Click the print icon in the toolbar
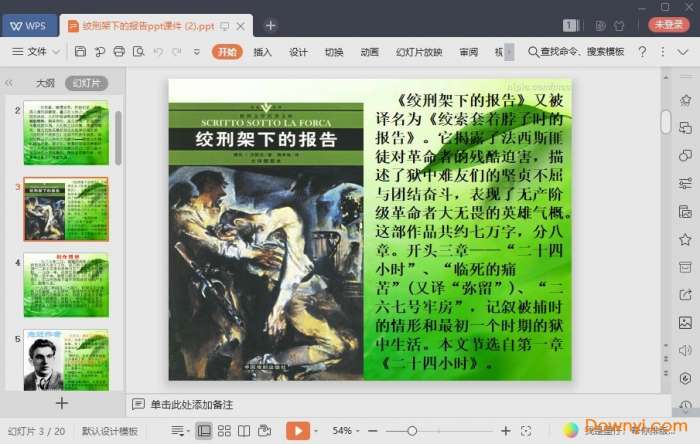The image size is (700, 444). click(119, 51)
